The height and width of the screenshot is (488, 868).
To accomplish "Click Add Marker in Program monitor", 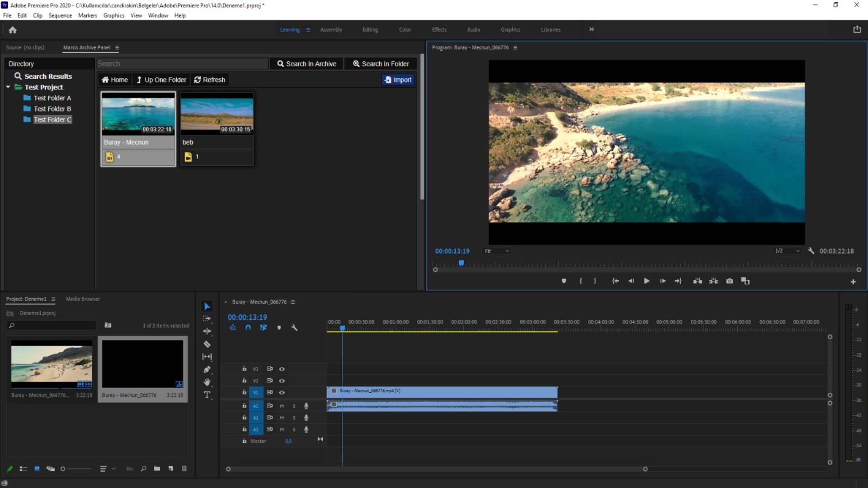I will [x=564, y=281].
